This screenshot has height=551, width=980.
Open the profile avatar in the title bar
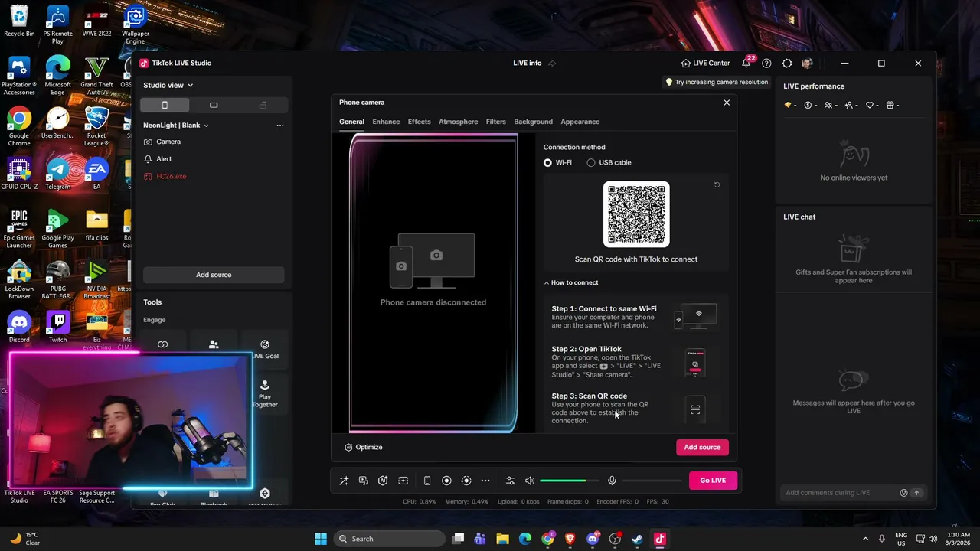[807, 64]
